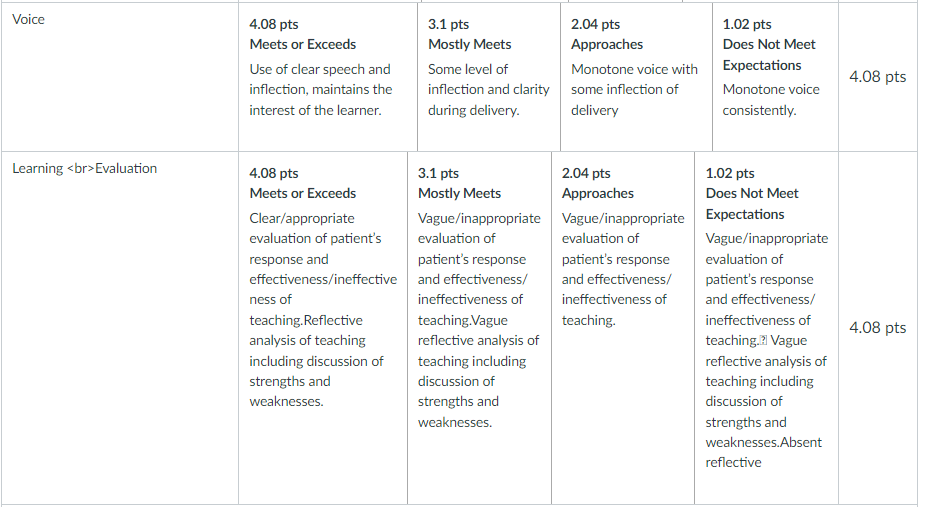Click the Learning Evaluation criterion label
952x507 pixels.
click(x=84, y=168)
